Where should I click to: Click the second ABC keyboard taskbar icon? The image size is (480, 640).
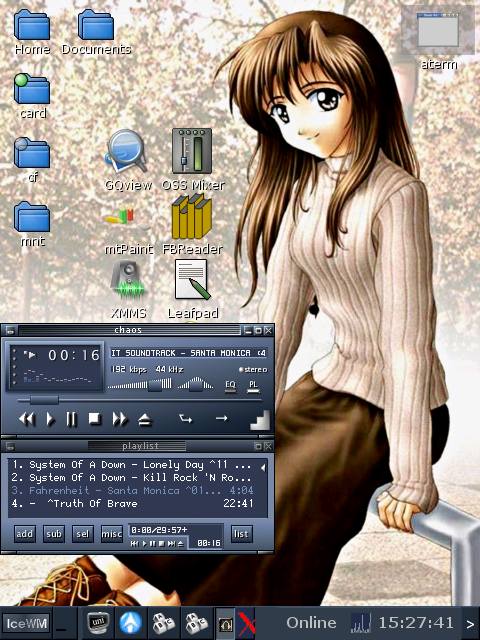tap(196, 623)
